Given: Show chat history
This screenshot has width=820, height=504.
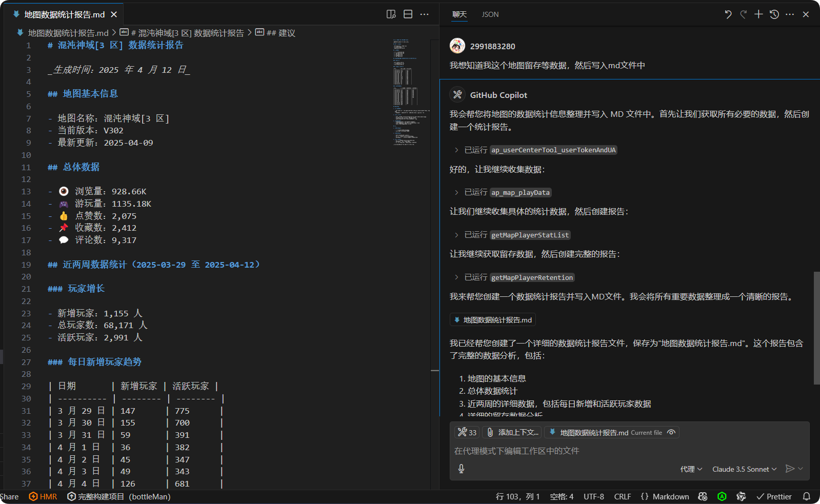Looking at the screenshot, I should pos(774,14).
